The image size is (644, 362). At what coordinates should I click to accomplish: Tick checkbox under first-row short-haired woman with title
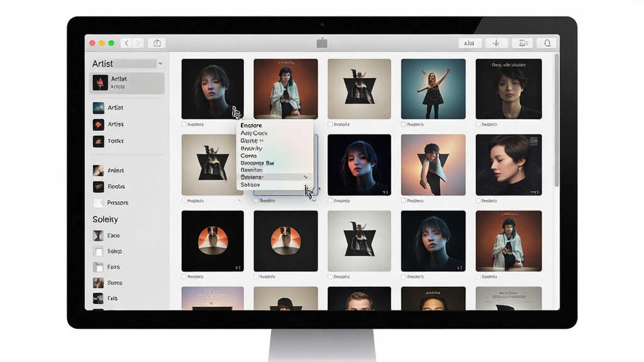pos(478,124)
